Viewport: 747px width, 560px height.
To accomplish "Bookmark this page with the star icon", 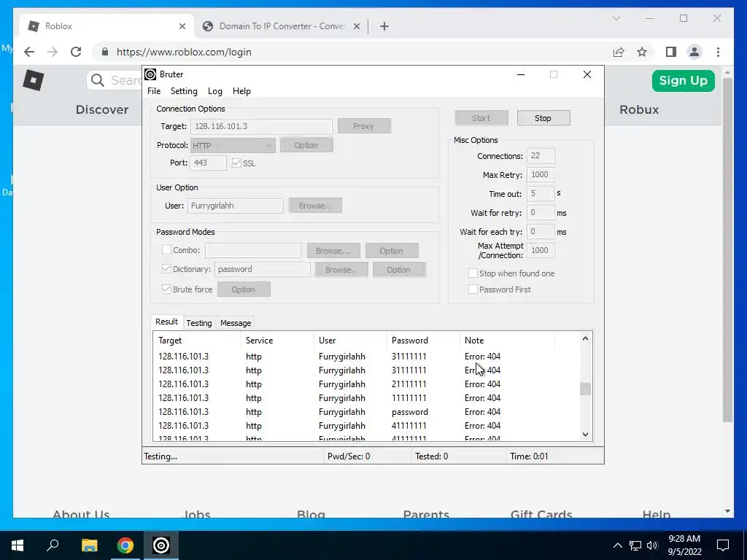I will (642, 52).
